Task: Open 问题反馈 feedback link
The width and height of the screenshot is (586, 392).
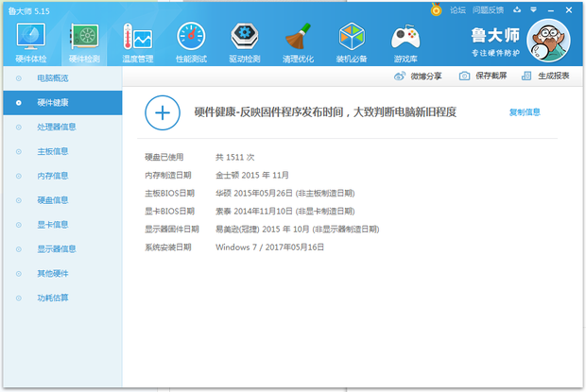Action: pos(488,10)
